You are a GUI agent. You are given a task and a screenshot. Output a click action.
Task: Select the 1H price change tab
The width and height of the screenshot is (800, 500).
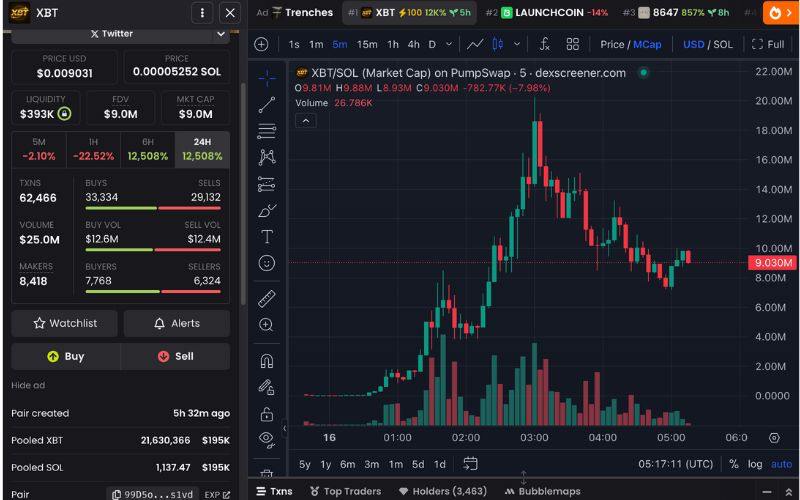[x=93, y=149]
